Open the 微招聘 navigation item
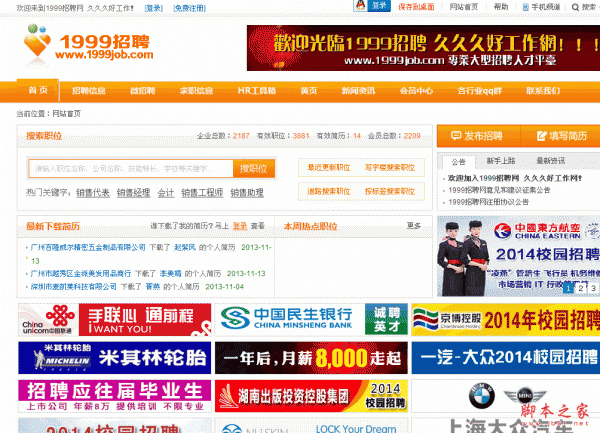This screenshot has width=600, height=433. [142, 91]
